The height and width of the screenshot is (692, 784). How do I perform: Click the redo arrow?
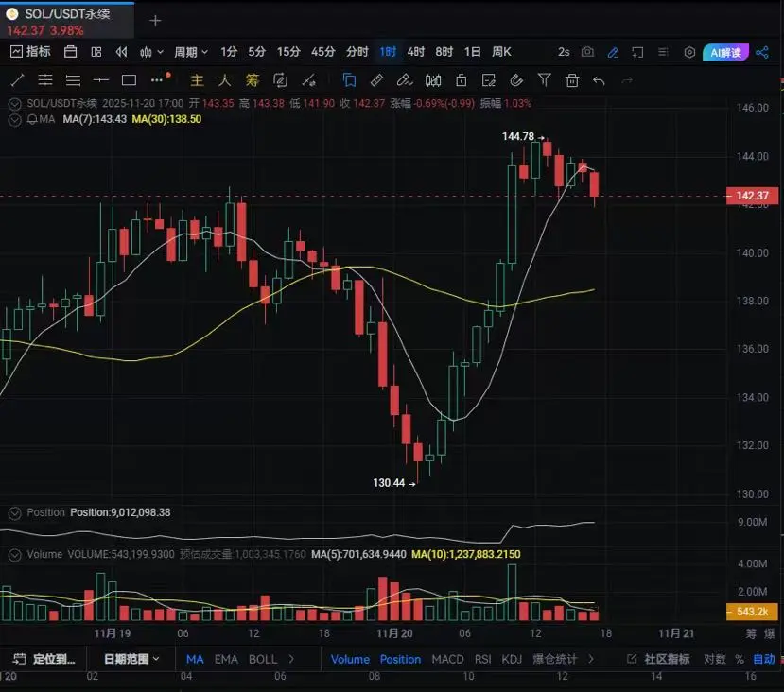(x=627, y=80)
